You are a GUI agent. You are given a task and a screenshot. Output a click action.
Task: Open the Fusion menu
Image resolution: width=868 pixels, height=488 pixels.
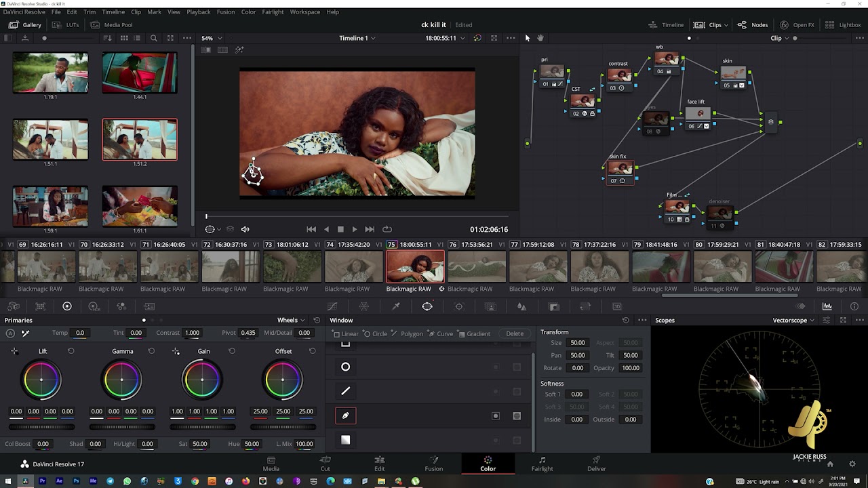click(225, 12)
